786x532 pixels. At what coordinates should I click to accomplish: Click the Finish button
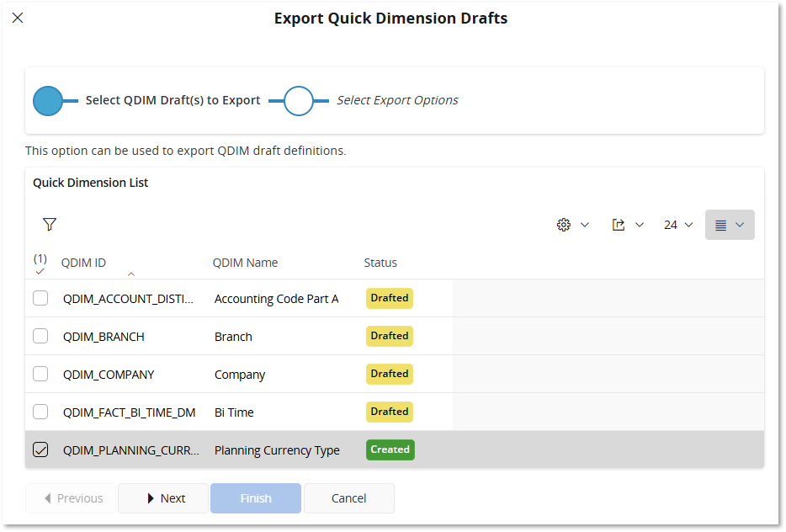[256, 498]
